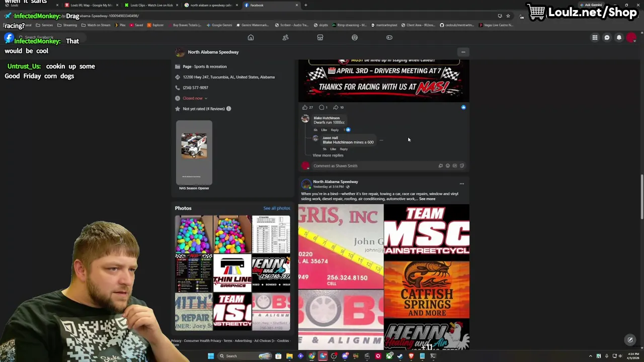Switch to the Loulz IRL Map browser tab
This screenshot has width=644, height=362.
tap(91, 5)
